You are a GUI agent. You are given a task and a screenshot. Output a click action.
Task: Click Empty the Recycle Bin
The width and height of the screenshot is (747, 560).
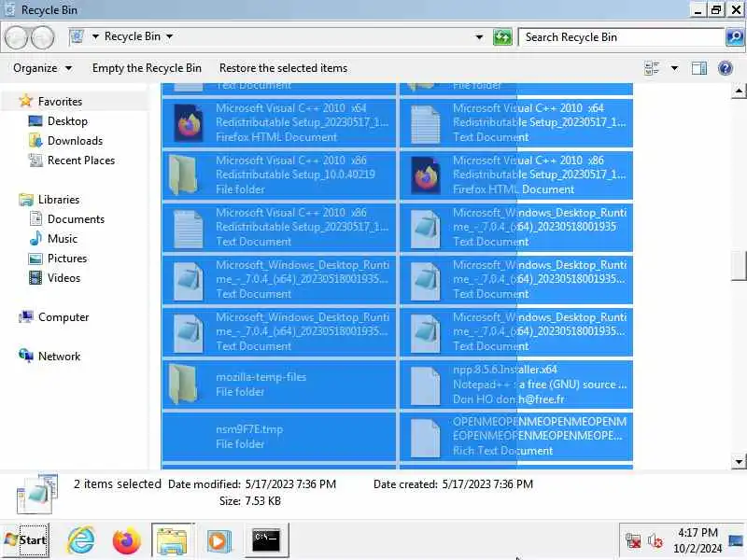147,68
